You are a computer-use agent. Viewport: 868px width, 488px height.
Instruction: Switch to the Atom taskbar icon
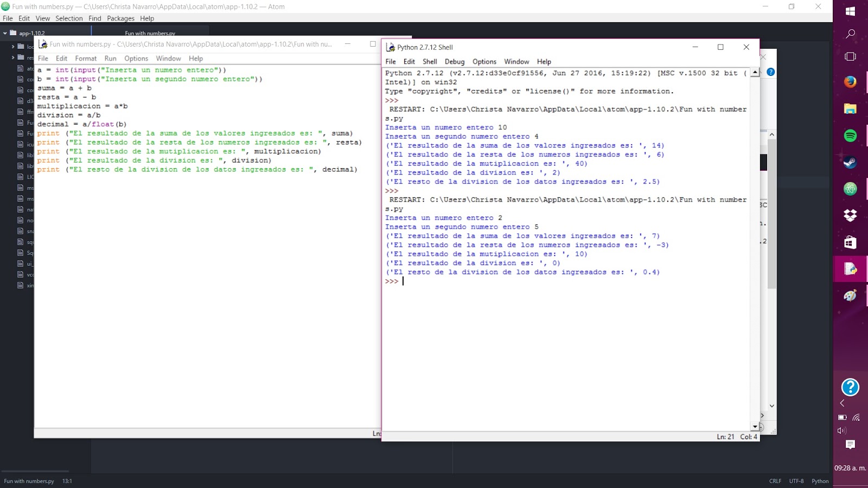click(x=850, y=189)
